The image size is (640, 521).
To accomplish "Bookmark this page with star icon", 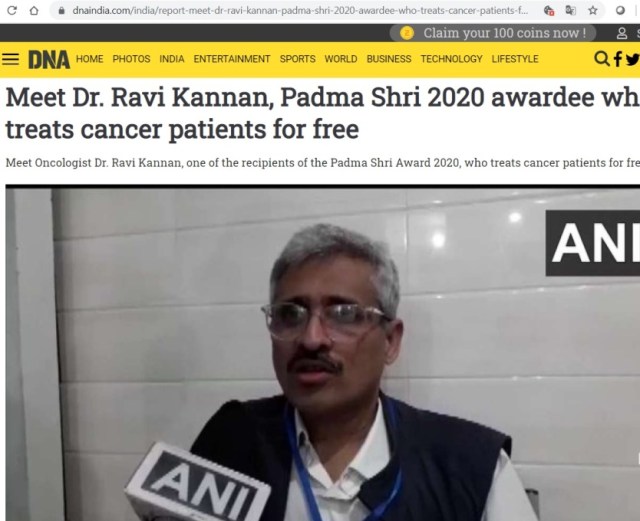I will 593,11.
